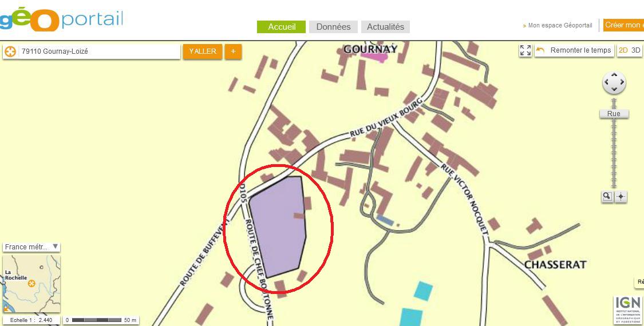
Task: Pan the map up with compass arrow
Action: pyautogui.click(x=614, y=75)
